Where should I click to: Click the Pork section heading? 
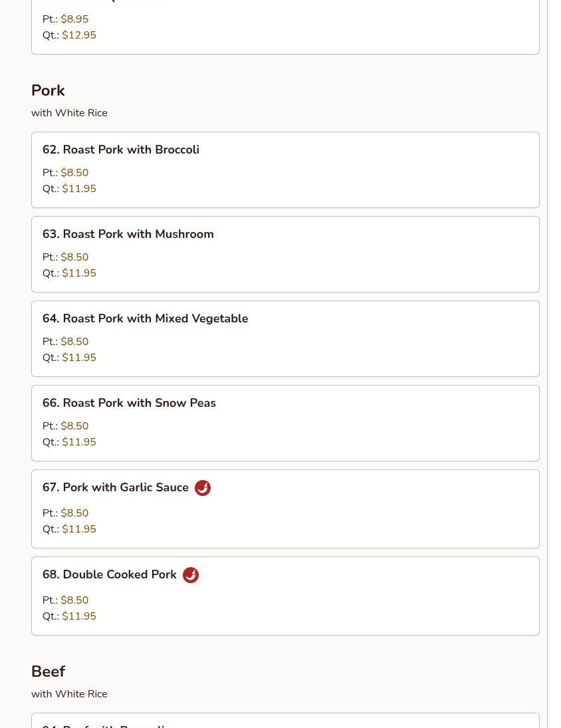[x=48, y=90]
